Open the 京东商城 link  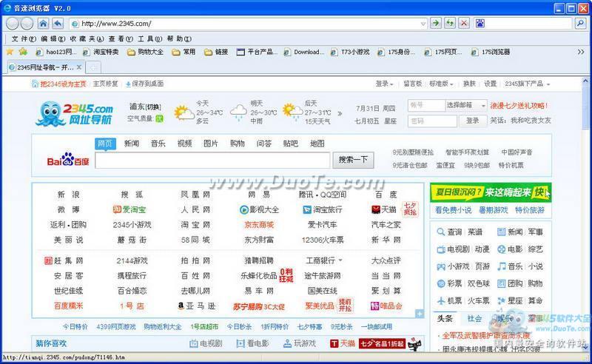259,225
